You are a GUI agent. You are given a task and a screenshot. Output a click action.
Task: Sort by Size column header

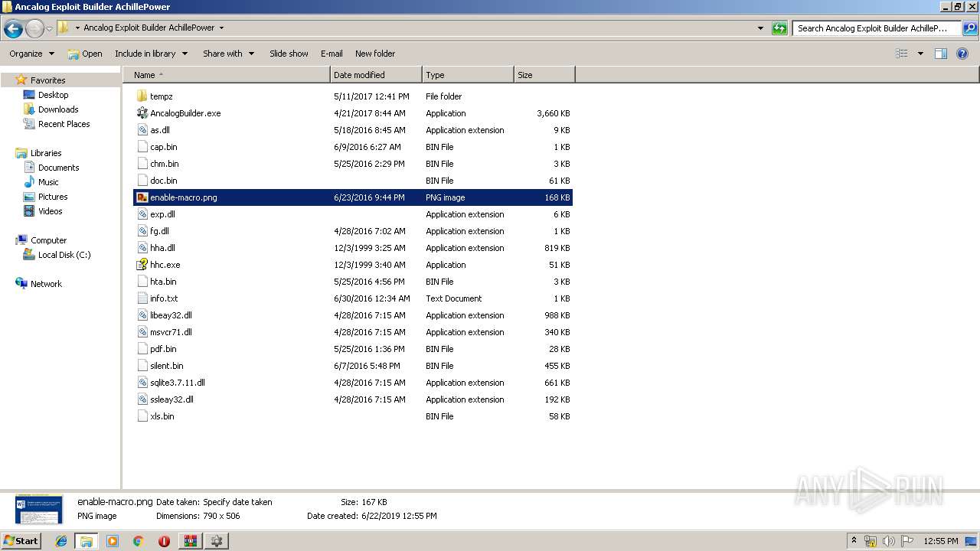tap(544, 75)
